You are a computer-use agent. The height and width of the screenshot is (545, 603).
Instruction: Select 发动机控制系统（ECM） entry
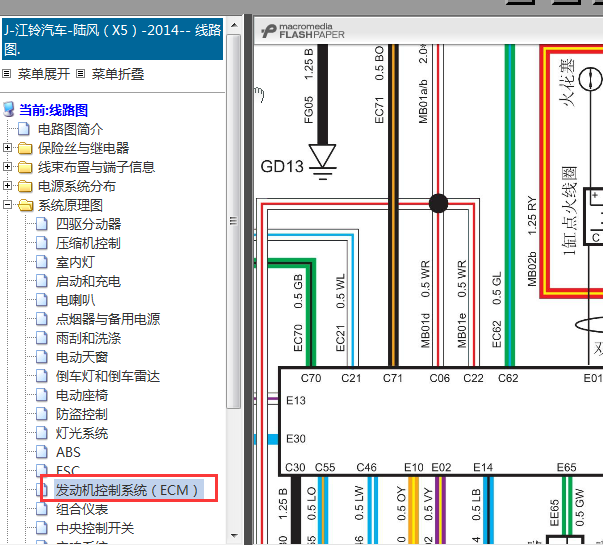click(127, 490)
